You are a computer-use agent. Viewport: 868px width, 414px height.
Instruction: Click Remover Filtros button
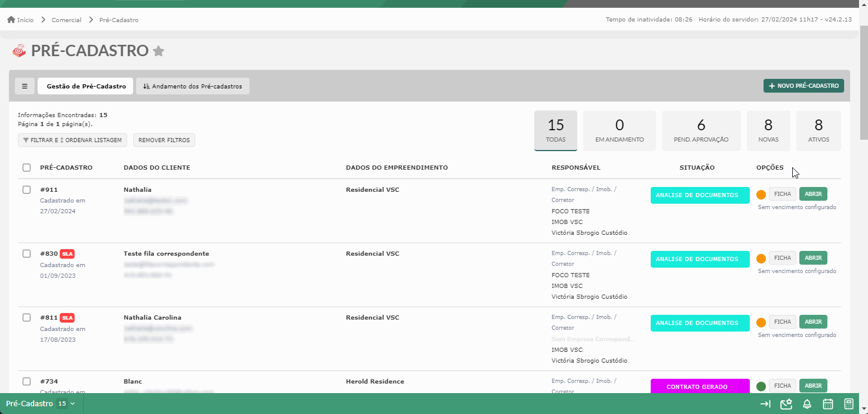164,140
